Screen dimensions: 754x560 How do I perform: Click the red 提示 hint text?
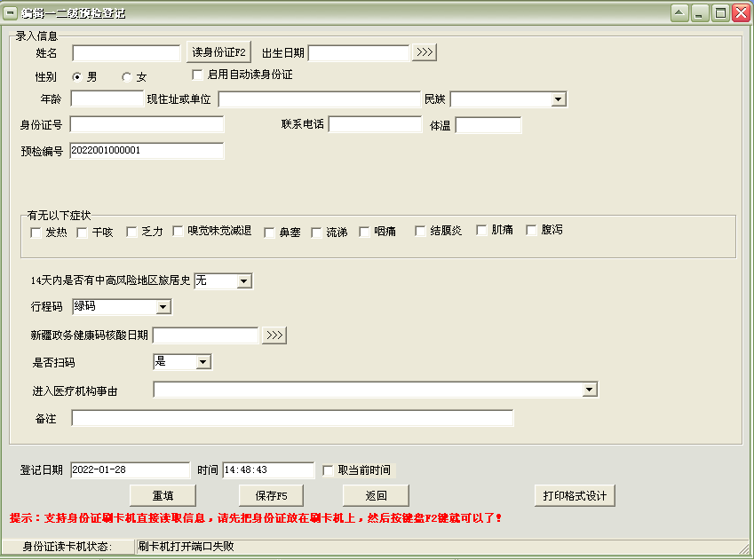coord(256,518)
